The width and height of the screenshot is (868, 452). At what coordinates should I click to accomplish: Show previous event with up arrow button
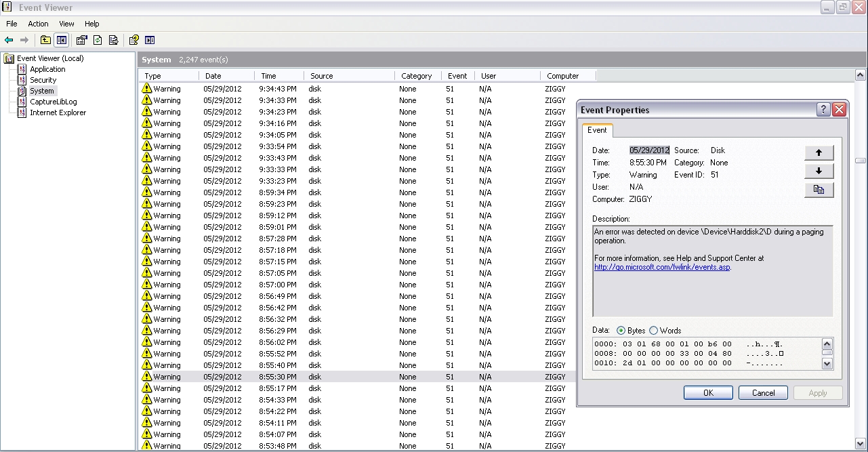[819, 152]
